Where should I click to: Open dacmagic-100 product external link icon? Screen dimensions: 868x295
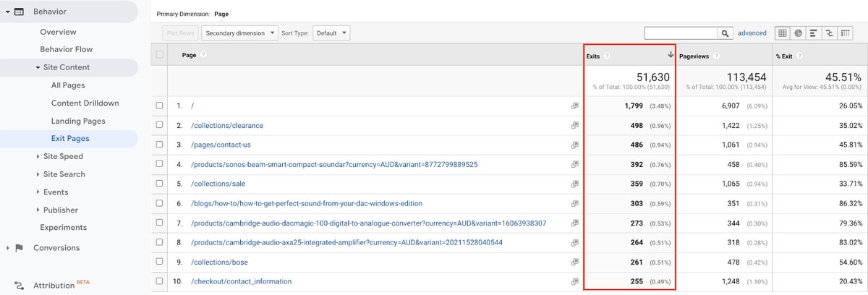click(x=574, y=223)
